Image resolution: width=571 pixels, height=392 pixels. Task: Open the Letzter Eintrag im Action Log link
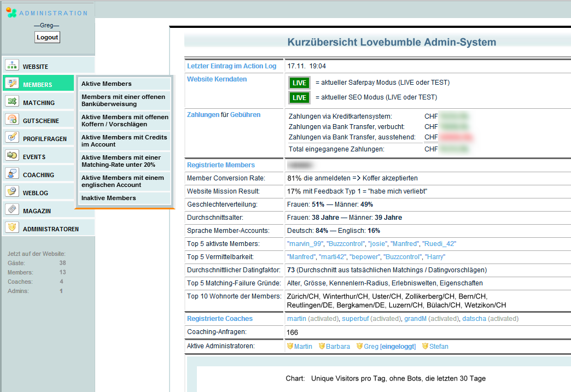231,66
